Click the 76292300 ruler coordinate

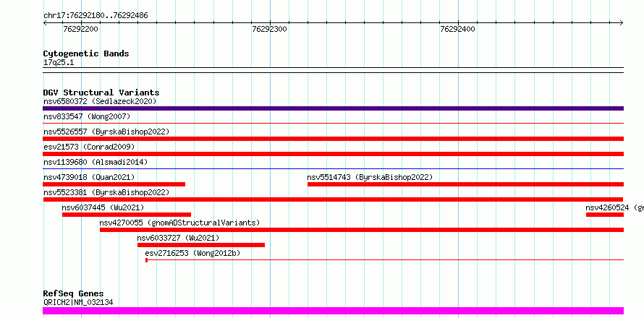(269, 29)
